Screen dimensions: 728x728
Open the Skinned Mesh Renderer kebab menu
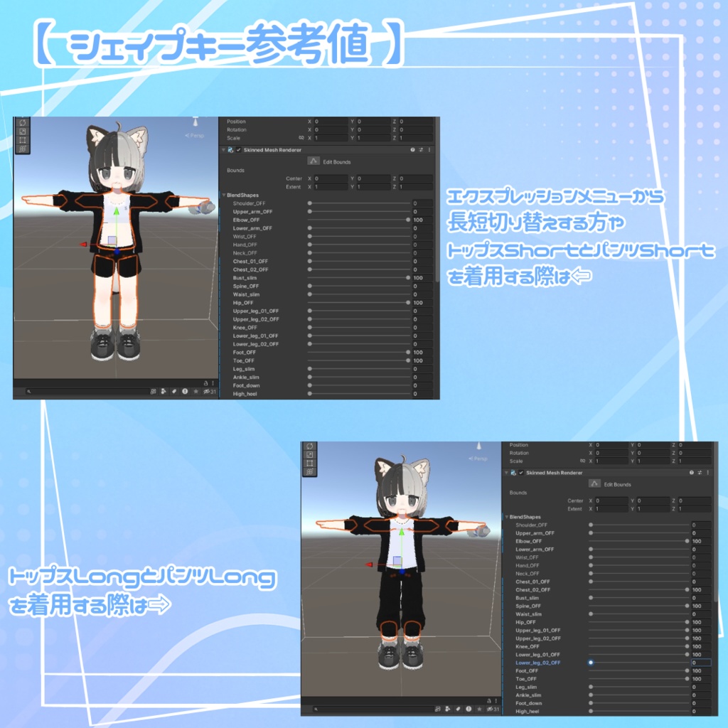(x=429, y=150)
